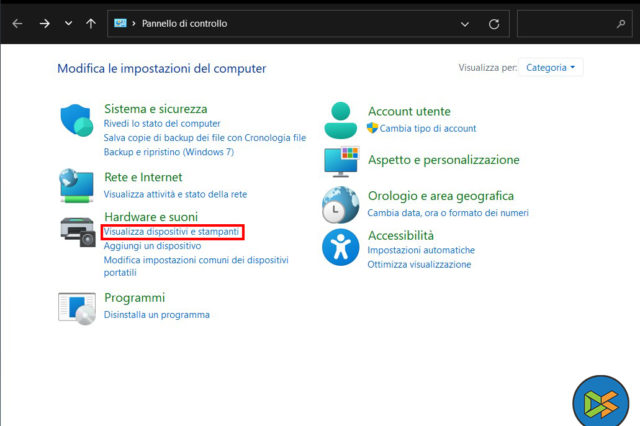Open Sistema e sicurezza category

pyautogui.click(x=156, y=109)
